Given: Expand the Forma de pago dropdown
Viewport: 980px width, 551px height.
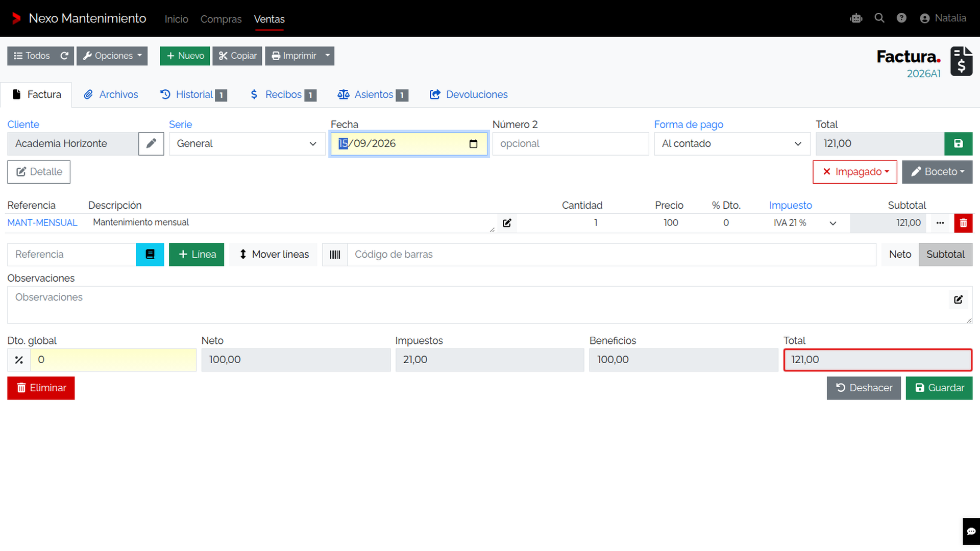Looking at the screenshot, I should (x=732, y=144).
